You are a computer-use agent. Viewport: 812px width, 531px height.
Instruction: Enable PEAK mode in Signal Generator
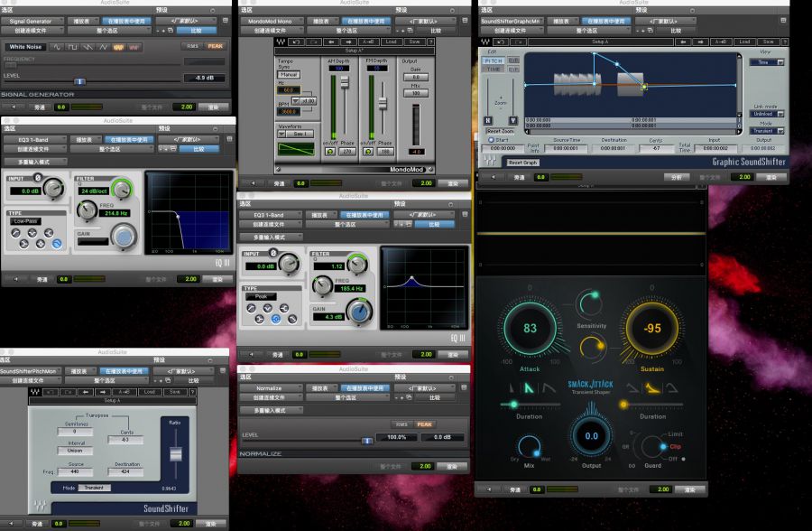pos(215,46)
